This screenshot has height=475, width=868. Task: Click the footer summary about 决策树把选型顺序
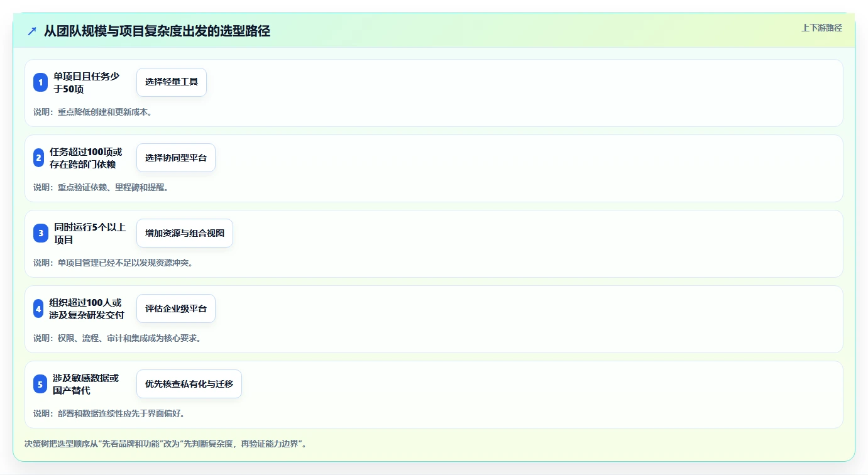166,444
